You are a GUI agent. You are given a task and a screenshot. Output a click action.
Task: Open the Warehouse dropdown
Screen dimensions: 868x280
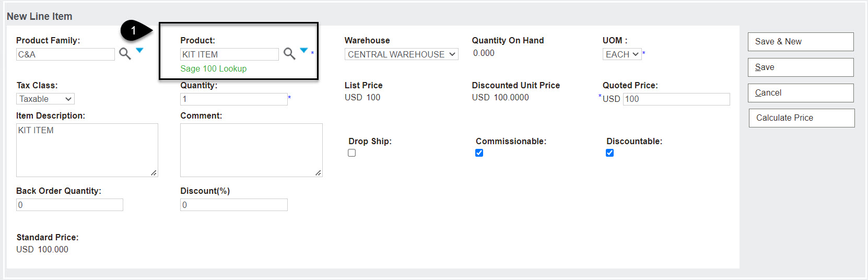pyautogui.click(x=401, y=54)
